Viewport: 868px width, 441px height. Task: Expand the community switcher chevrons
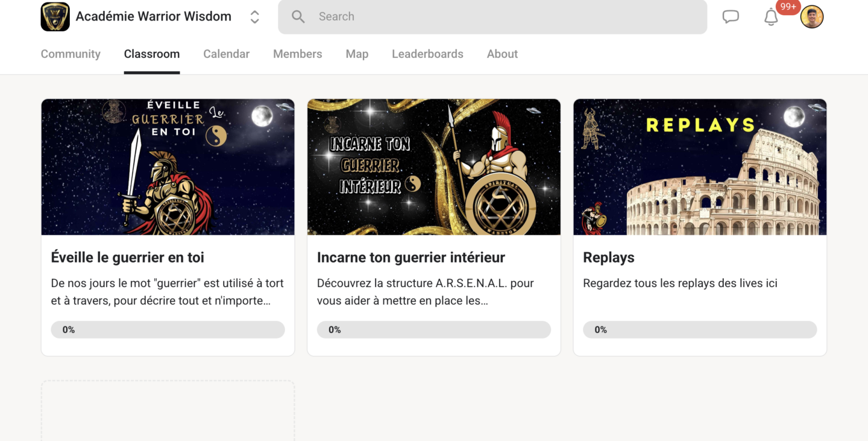(x=254, y=17)
